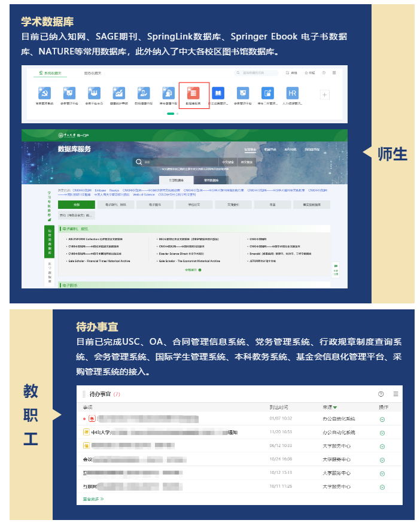Image resolution: width=420 pixels, height=523 pixels.
Task: Click the HR 人力资源 app icon
Action: [292, 94]
